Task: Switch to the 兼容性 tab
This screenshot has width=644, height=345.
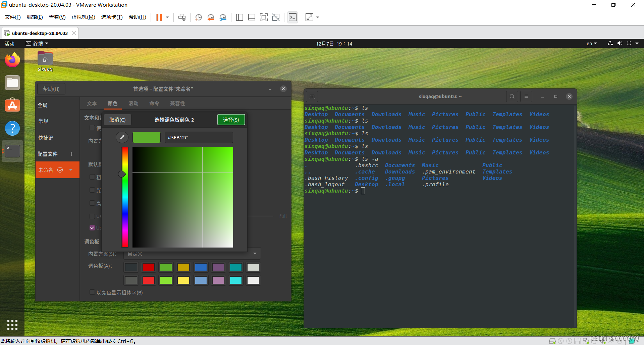Action: pyautogui.click(x=178, y=103)
